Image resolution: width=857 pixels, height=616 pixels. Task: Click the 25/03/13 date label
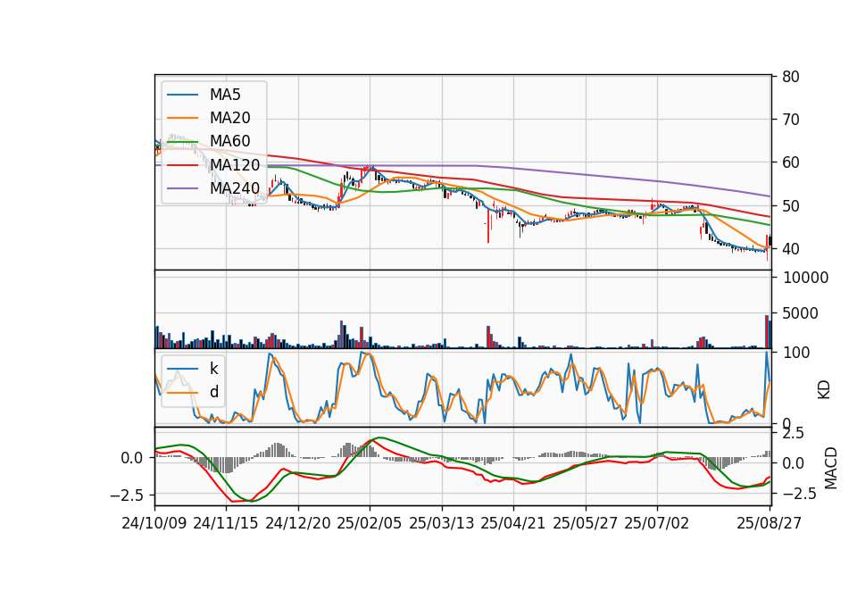441,523
